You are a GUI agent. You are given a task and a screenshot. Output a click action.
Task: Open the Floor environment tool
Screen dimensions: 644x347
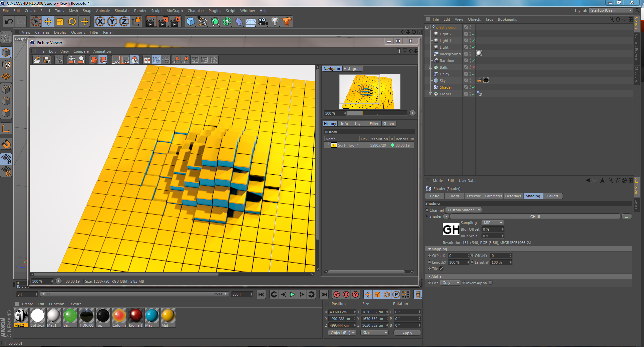point(251,22)
